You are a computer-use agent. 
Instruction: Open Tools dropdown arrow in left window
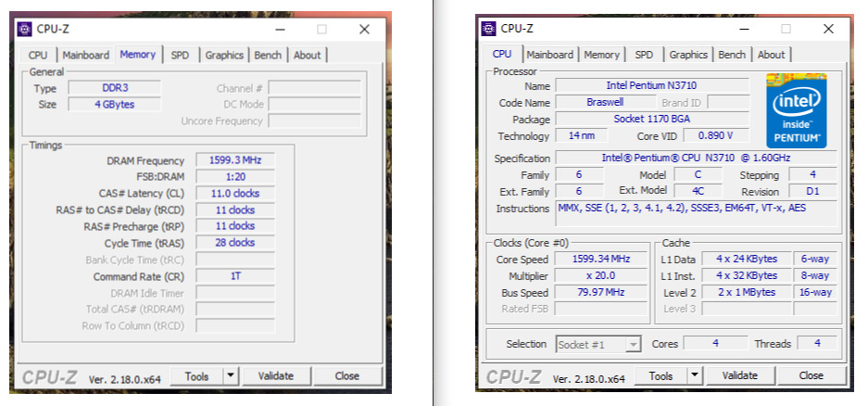click(x=231, y=376)
